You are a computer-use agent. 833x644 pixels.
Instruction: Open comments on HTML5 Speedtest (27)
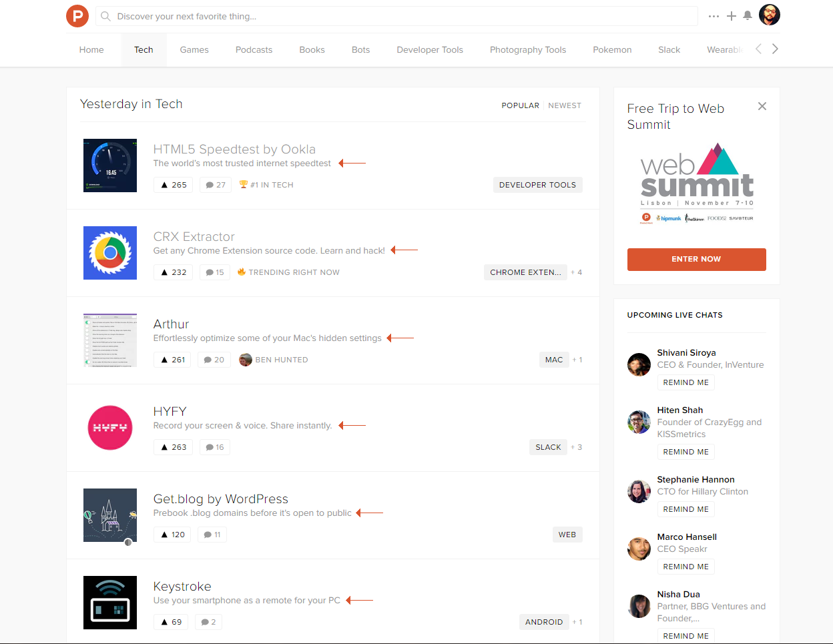215,185
